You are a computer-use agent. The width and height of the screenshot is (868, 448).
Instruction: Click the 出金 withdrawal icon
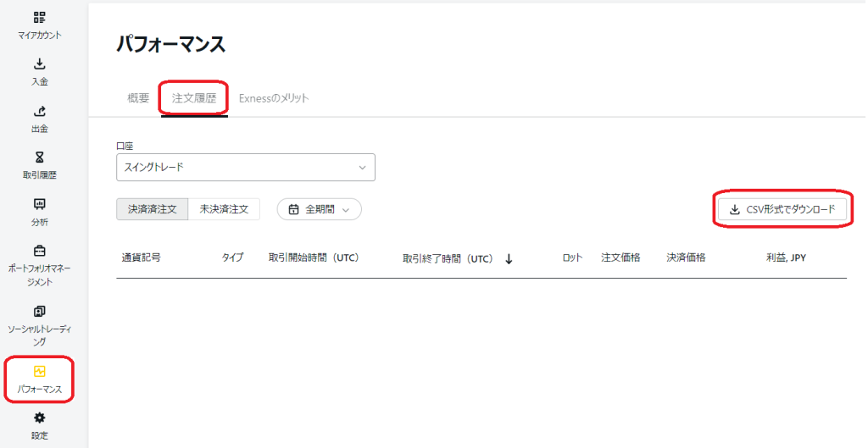coord(40,111)
